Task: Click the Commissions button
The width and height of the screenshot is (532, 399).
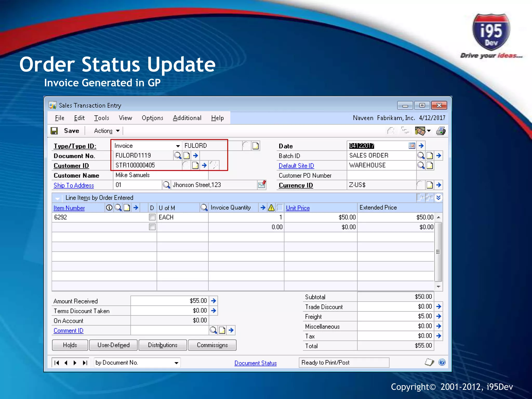Action: 212,345
